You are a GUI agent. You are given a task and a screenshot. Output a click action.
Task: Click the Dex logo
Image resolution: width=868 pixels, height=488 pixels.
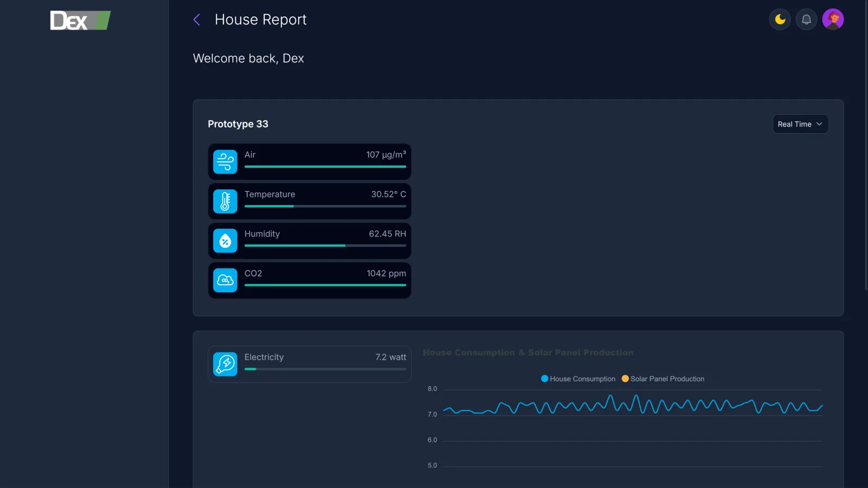pos(80,21)
